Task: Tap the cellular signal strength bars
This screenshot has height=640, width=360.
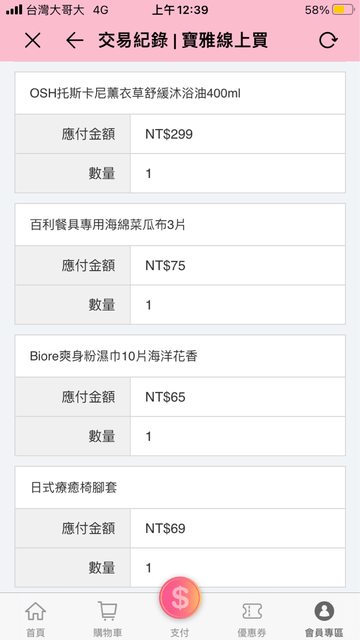Action: tap(14, 10)
